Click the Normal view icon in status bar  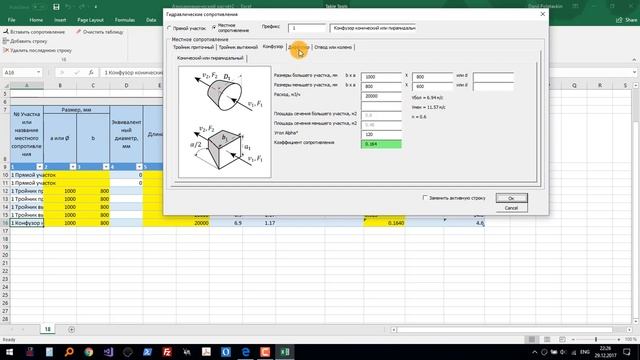click(531, 339)
